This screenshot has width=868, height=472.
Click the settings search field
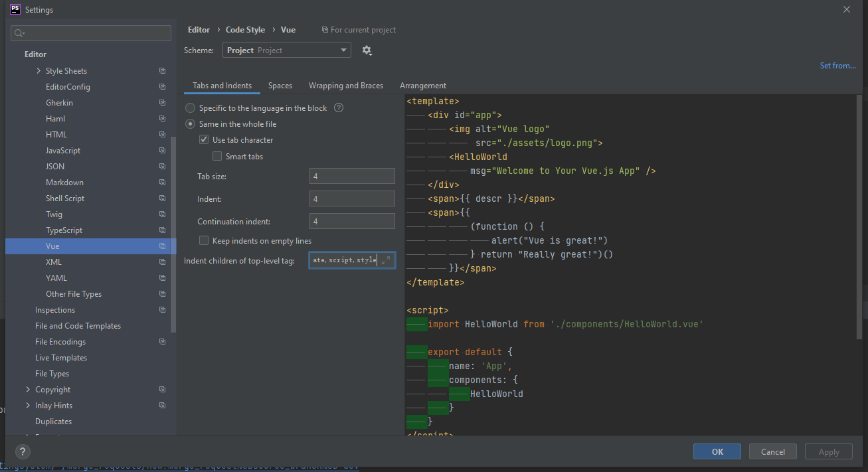[92, 33]
